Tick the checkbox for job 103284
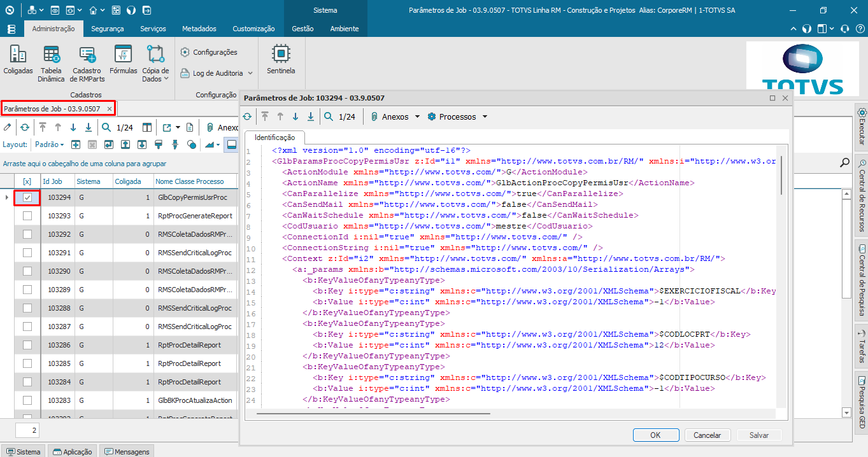Image resolution: width=868 pixels, height=457 pixels. pos(27,382)
